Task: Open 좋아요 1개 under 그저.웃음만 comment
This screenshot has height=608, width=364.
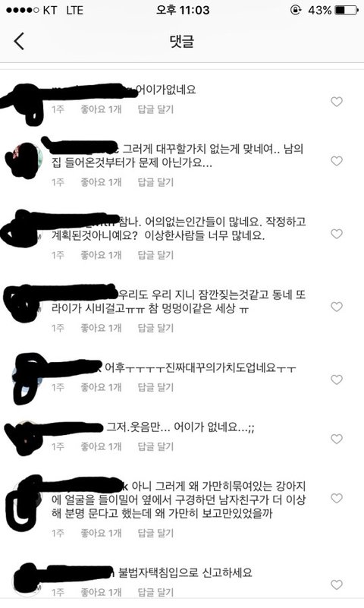Action: tap(101, 446)
